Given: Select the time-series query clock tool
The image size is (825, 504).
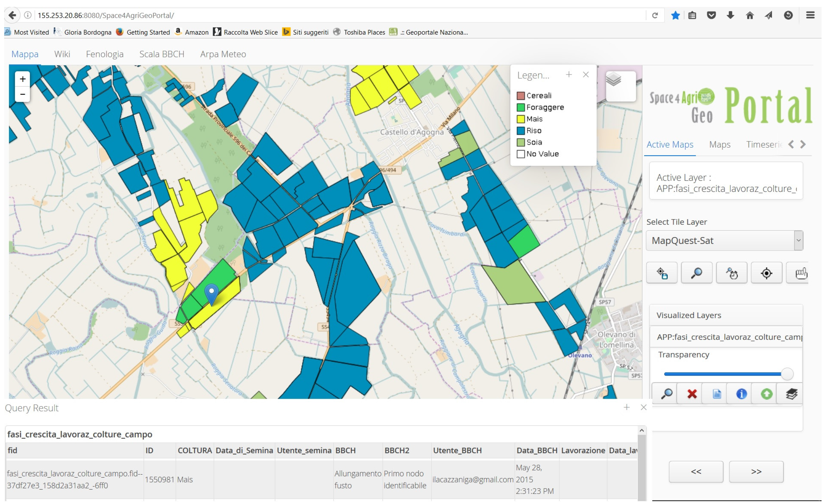Looking at the screenshot, I should 732,273.
